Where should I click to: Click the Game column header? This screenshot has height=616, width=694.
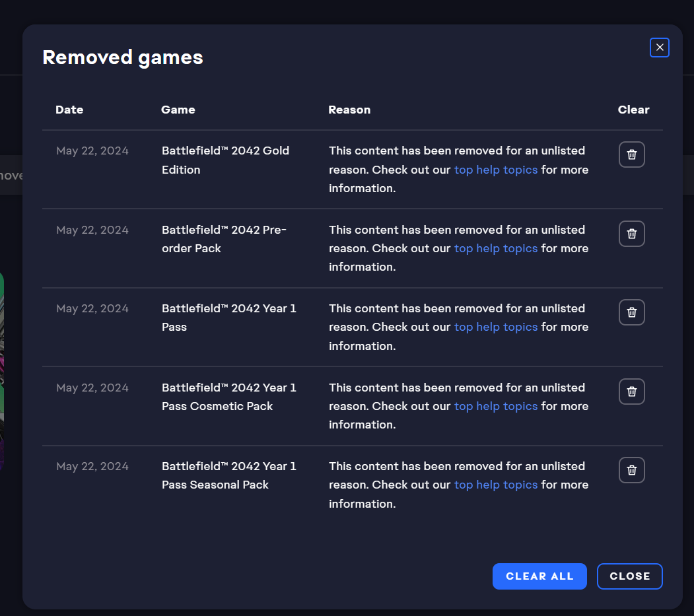[x=178, y=110]
